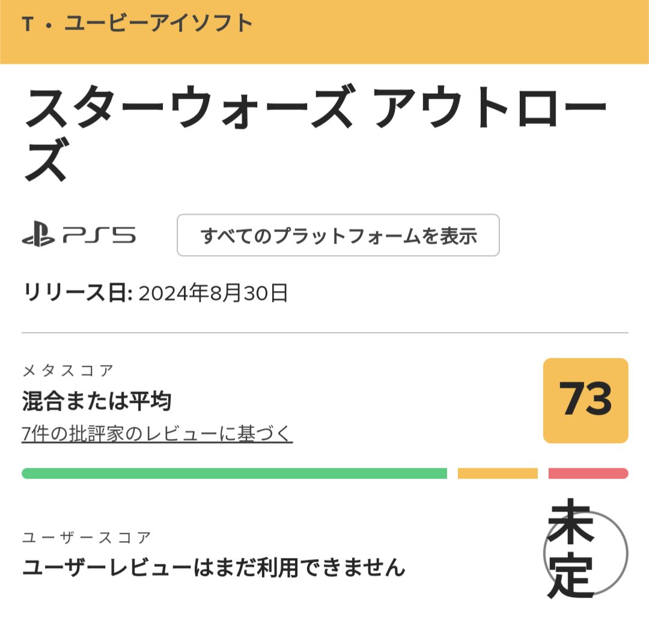This screenshot has height=644, width=649.
Task: Click the red negative reviews bar segment
Action: [x=588, y=473]
